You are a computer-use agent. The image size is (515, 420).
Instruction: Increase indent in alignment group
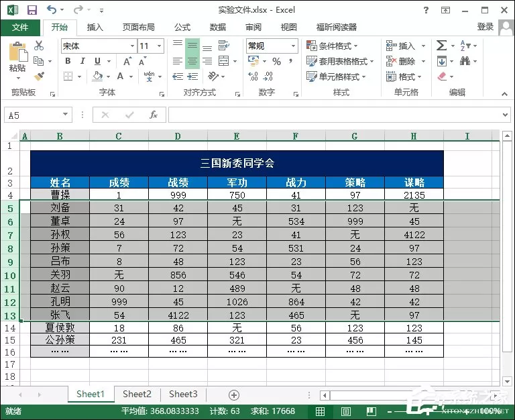point(192,76)
